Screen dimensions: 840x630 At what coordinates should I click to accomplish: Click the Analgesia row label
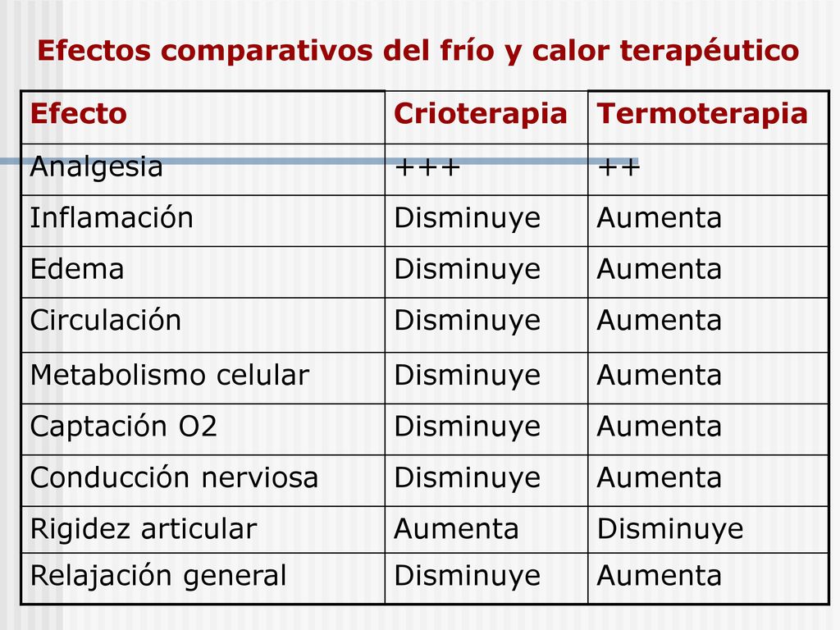[97, 167]
